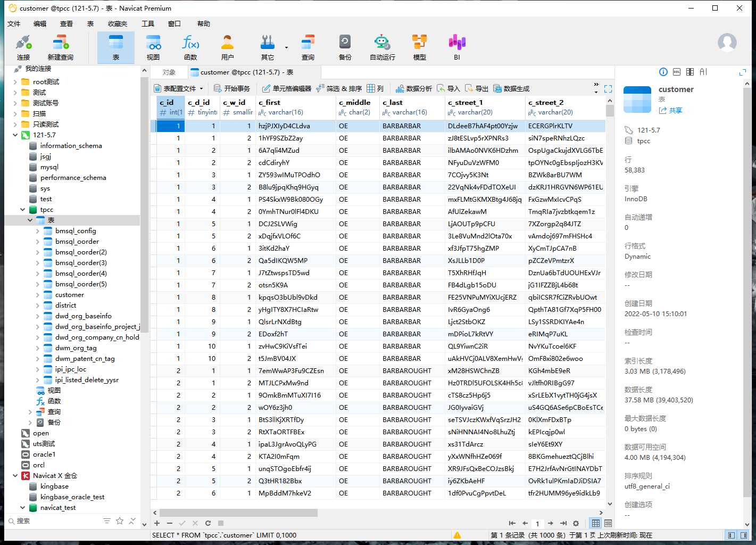Click the 单元格编辑器 button

(x=287, y=89)
